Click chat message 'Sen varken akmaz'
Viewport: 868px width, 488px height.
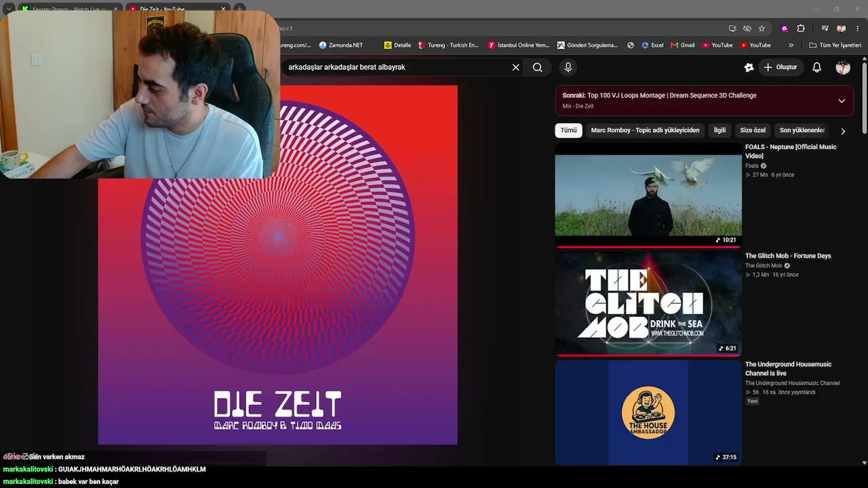click(x=57, y=457)
